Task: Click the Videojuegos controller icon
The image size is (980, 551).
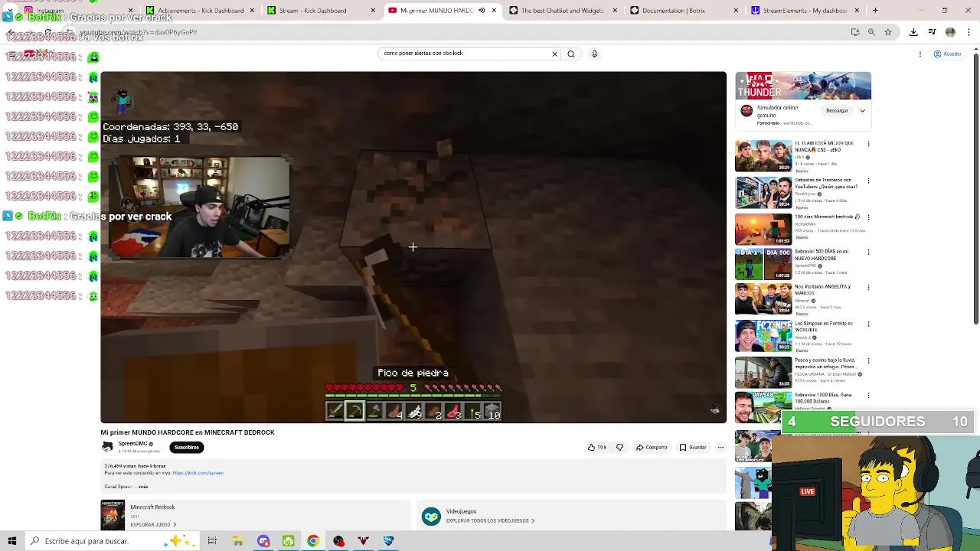Action: click(431, 517)
